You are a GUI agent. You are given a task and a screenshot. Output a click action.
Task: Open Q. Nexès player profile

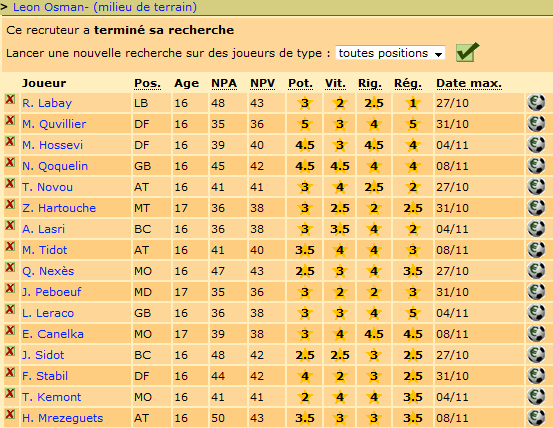pos(48,271)
